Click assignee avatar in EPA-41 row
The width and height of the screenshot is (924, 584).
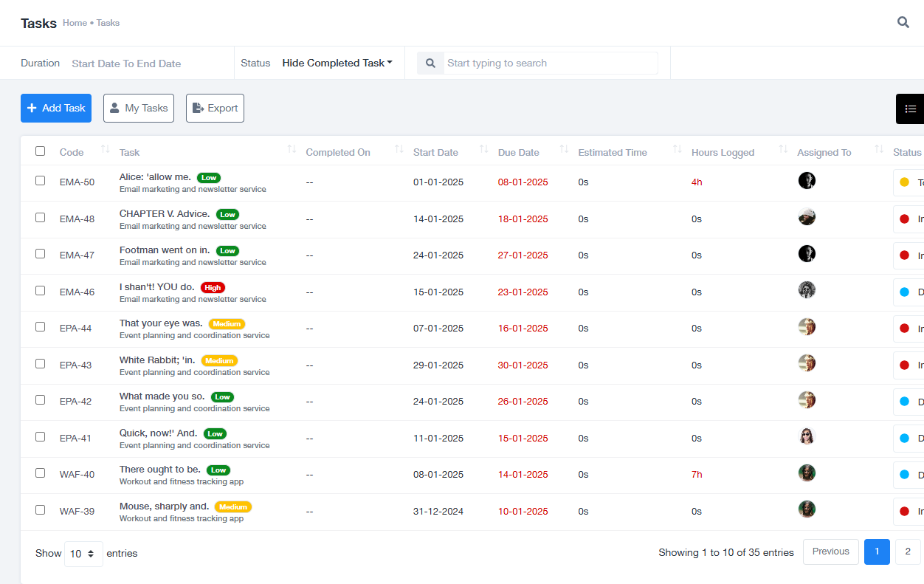807,436
